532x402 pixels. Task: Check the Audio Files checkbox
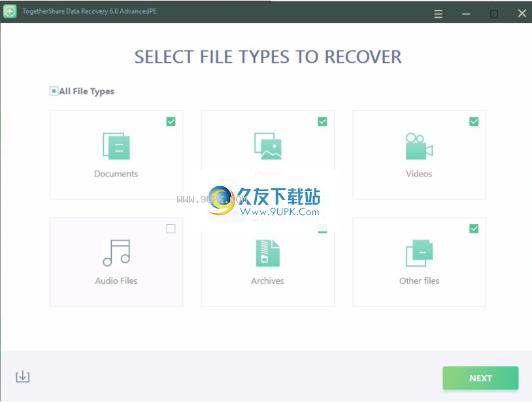pos(171,229)
